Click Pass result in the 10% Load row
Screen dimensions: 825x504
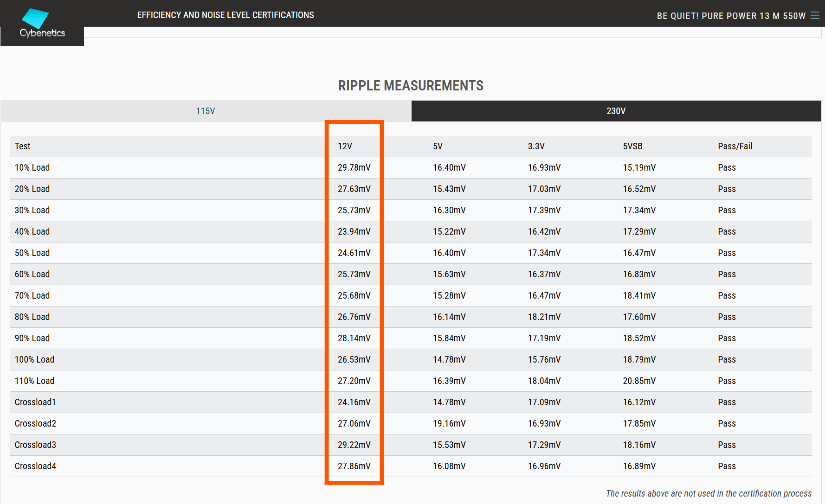727,167
